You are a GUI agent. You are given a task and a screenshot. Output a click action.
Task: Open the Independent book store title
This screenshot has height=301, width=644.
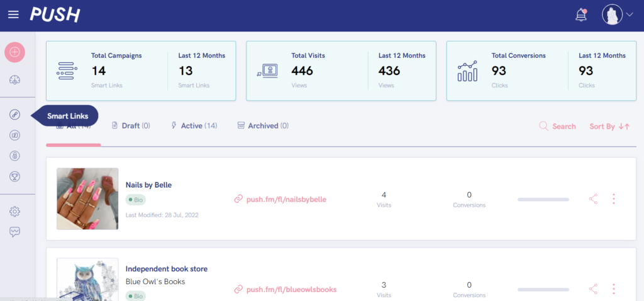pyautogui.click(x=166, y=269)
